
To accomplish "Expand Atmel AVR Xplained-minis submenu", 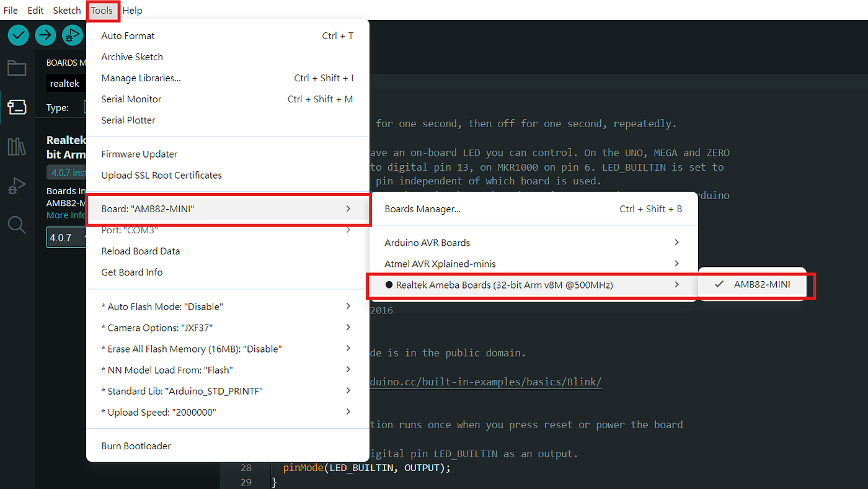I will 534,264.
